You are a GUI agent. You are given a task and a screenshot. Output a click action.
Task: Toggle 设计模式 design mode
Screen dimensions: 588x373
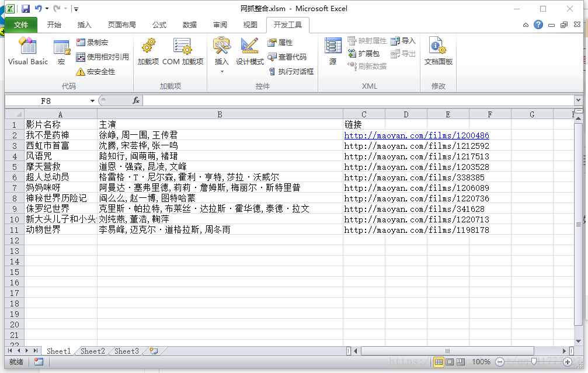click(x=249, y=51)
